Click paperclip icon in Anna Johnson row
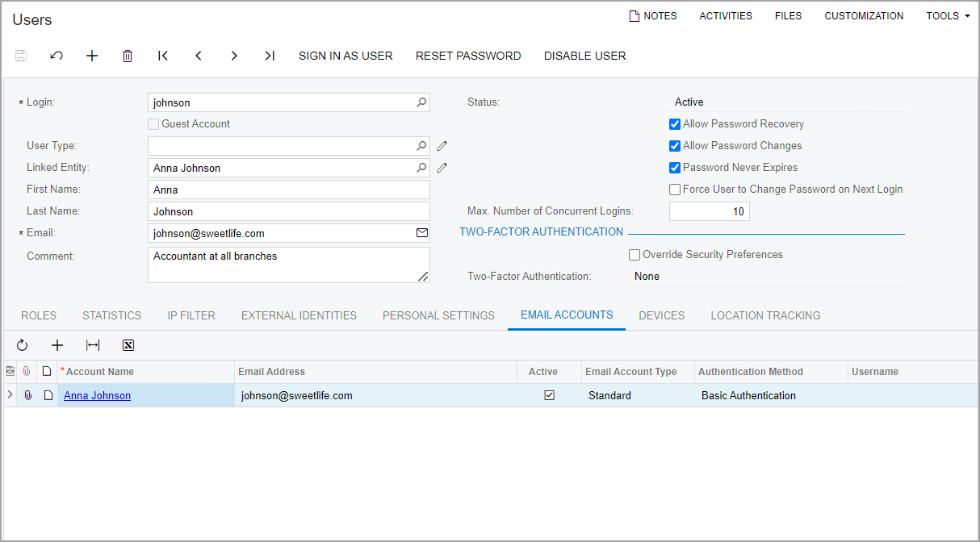The image size is (980, 542). [x=27, y=395]
